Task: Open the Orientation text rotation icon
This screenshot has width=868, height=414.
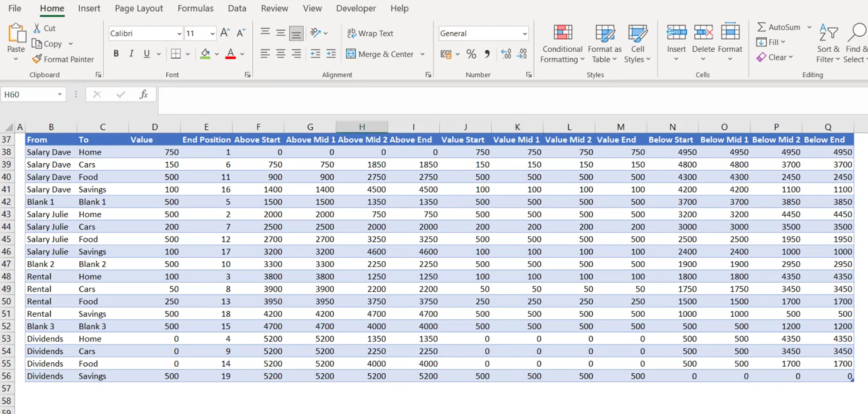Action: pos(315,33)
